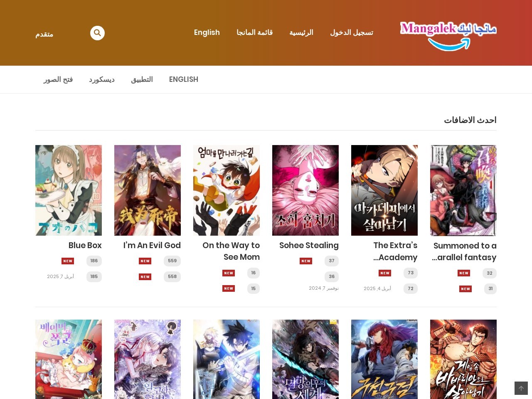This screenshot has height=399, width=532.
Task: Click the back-to-top arrow button
Action: point(521,388)
